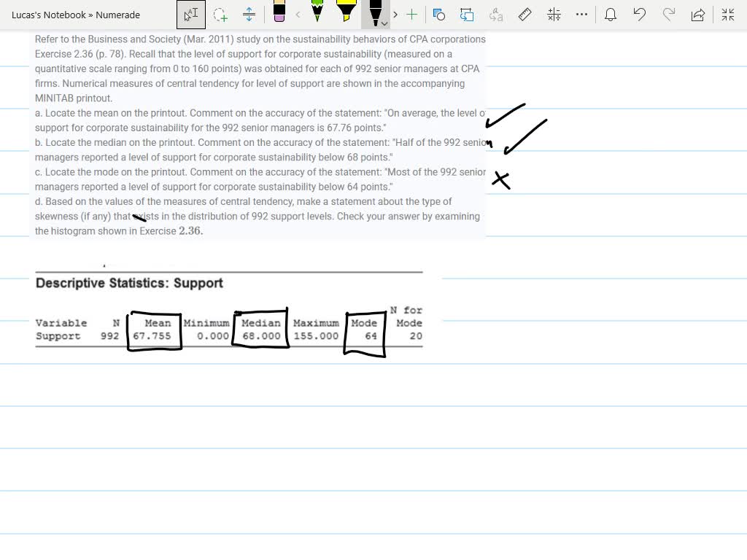Share this notebook page

(x=697, y=15)
